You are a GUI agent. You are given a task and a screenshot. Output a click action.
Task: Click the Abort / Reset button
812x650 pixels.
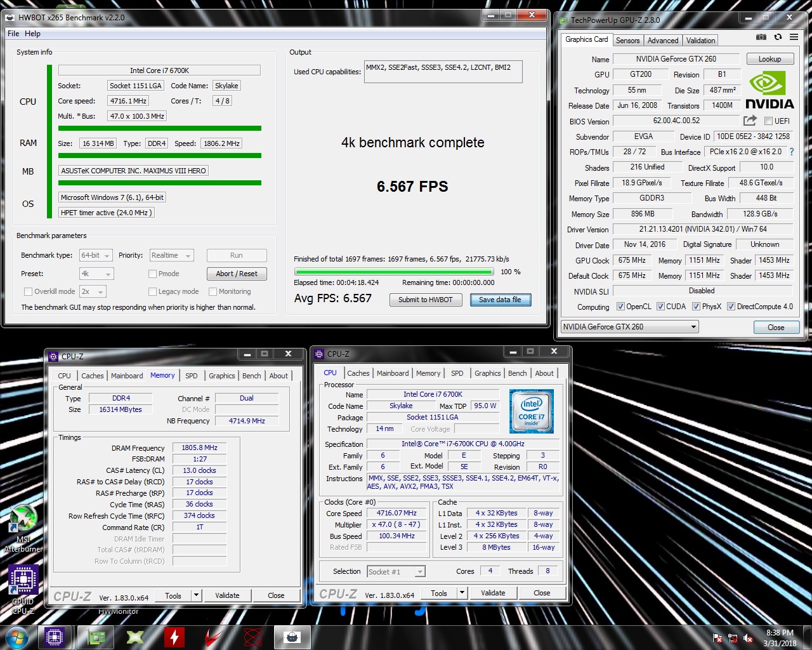(x=237, y=274)
